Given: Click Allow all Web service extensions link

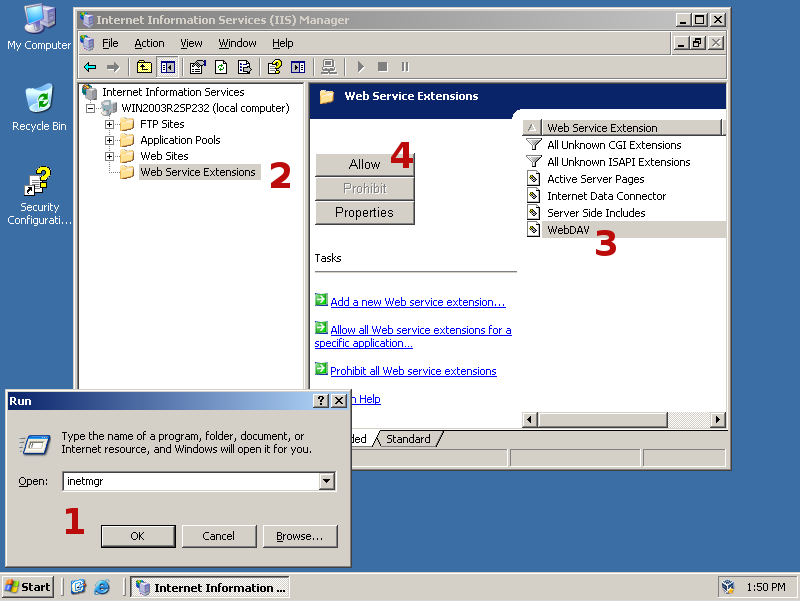Looking at the screenshot, I should pyautogui.click(x=413, y=337).
